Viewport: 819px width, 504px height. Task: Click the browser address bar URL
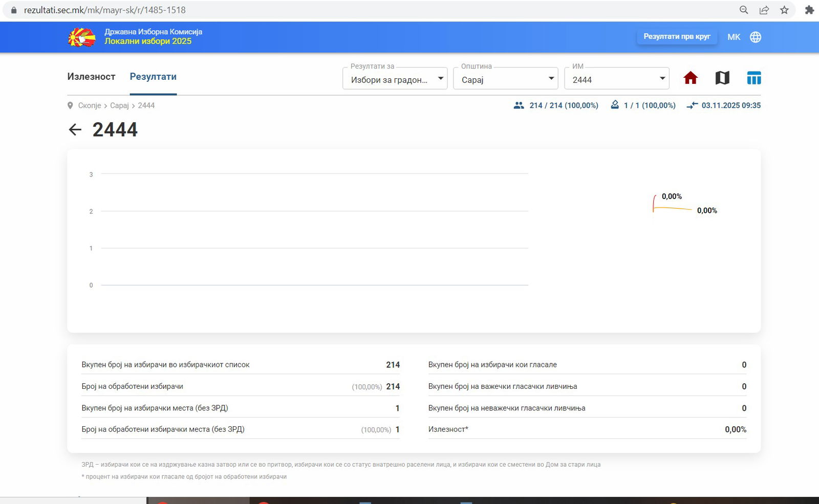click(x=105, y=10)
